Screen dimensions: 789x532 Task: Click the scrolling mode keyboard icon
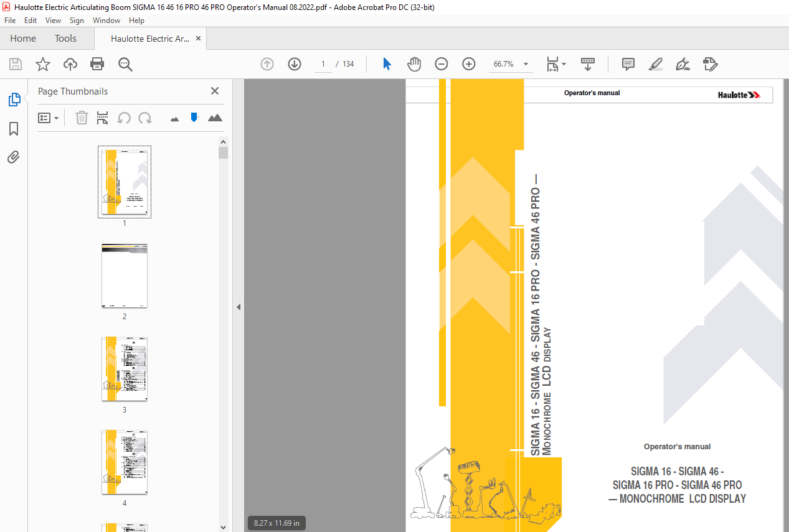(588, 64)
